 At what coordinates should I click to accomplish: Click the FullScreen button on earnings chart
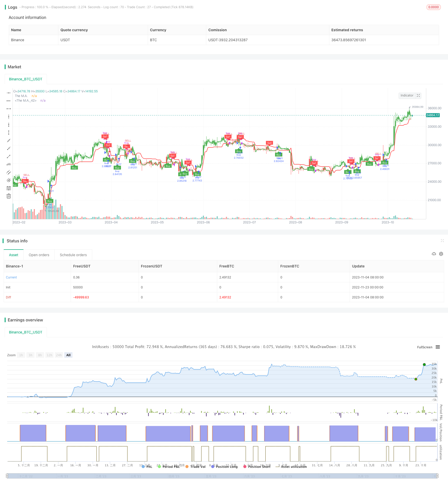coord(425,347)
